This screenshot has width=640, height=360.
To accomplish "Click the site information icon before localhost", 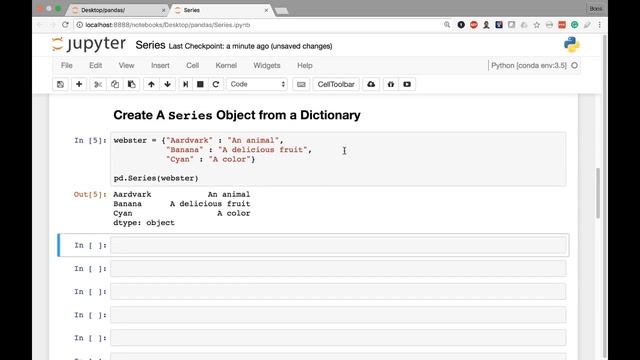I will point(80,25).
